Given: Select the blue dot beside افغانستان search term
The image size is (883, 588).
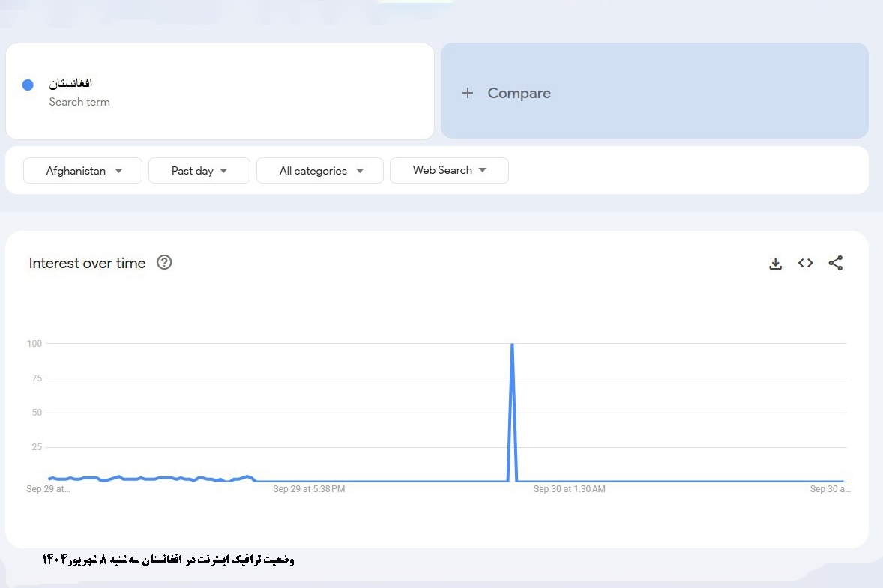Looking at the screenshot, I should pos(28,85).
